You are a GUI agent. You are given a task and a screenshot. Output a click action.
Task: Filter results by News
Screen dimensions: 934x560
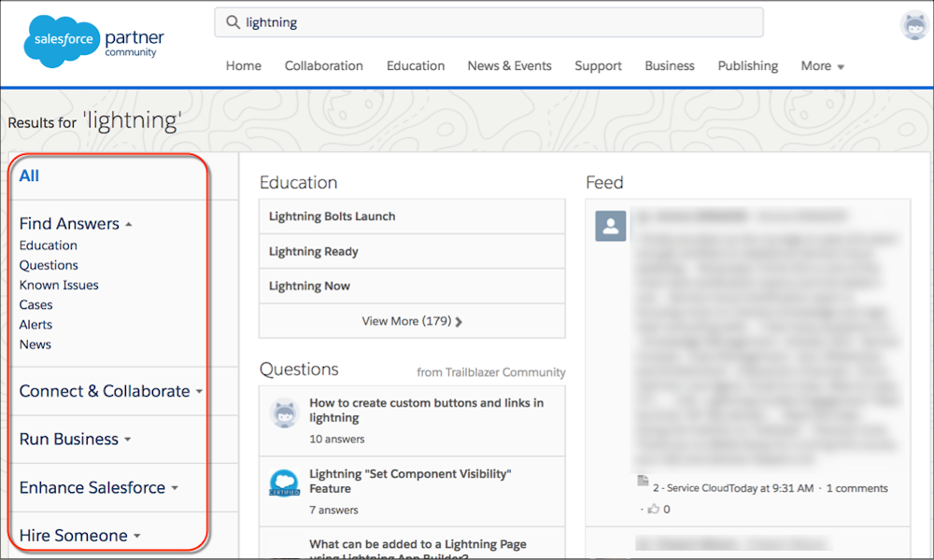click(35, 344)
